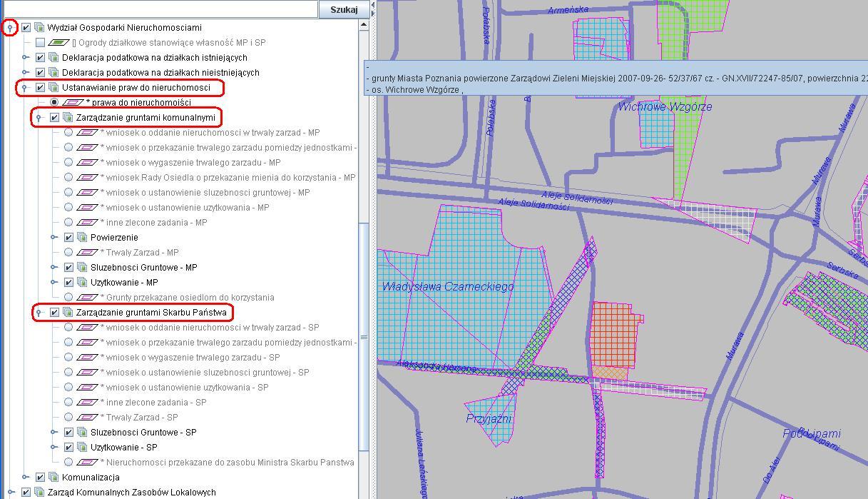
Task: Select the 'inne zlecone zadania - MP' radio button
Action: [x=68, y=223]
